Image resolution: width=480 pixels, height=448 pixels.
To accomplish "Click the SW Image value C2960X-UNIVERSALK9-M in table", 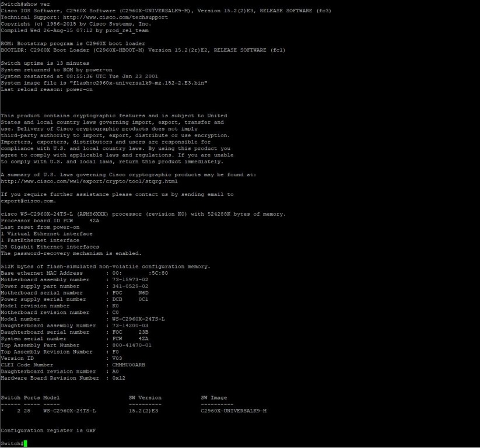I will (233, 411).
